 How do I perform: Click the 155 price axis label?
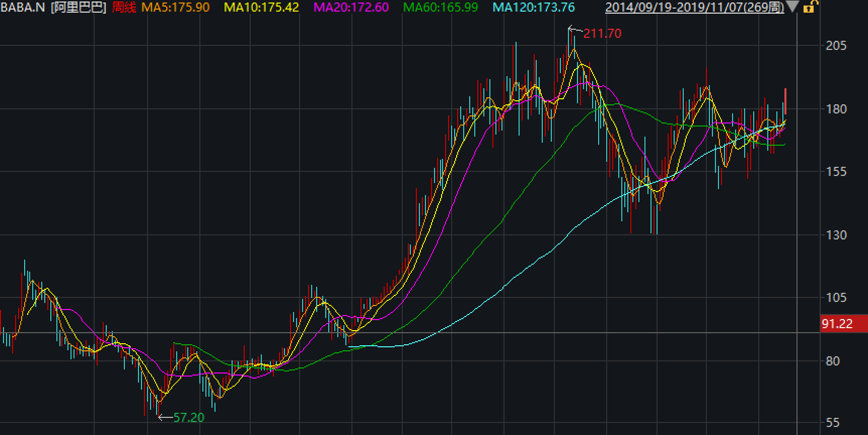(x=836, y=172)
